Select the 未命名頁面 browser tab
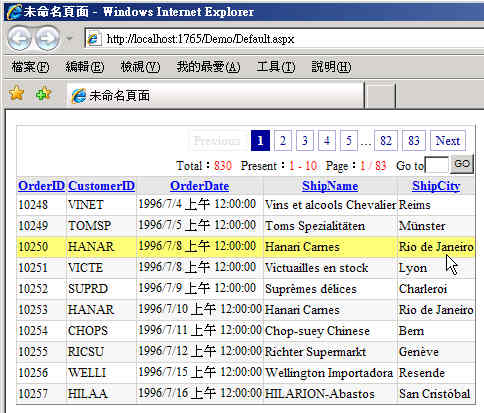The width and height of the screenshot is (484, 413). [215, 96]
